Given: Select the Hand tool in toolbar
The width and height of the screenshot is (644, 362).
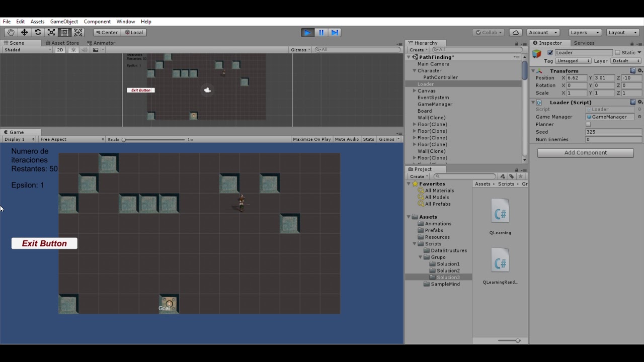Looking at the screenshot, I should [x=11, y=32].
